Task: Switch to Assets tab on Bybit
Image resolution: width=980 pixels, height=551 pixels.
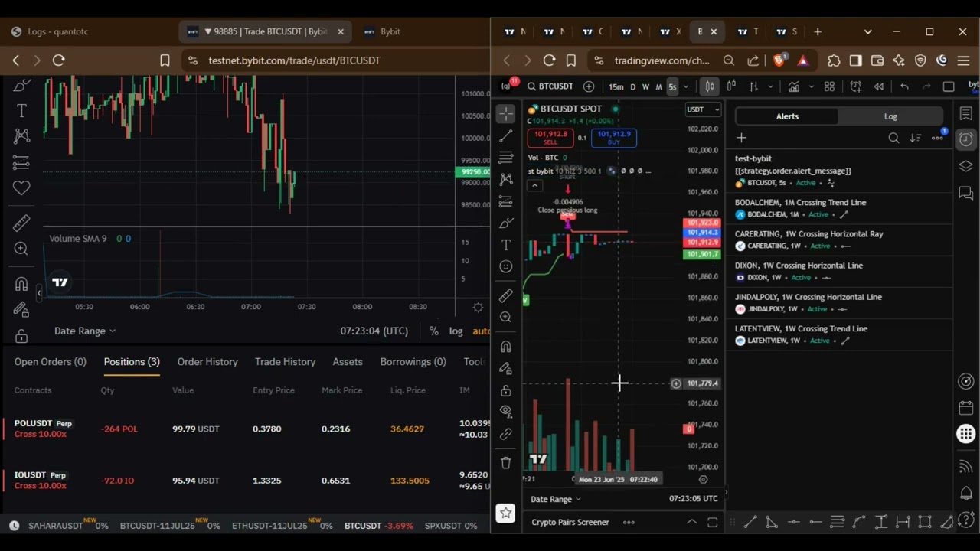Action: tap(348, 361)
